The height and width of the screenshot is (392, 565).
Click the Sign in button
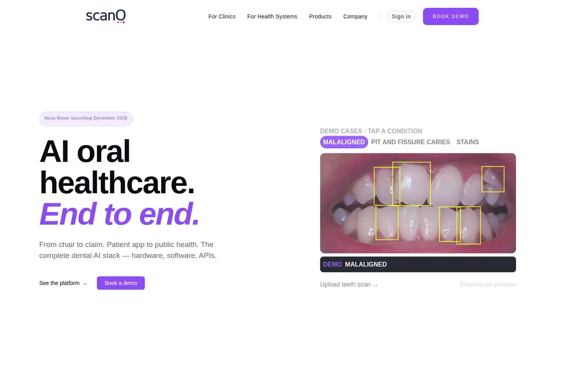[x=401, y=16]
